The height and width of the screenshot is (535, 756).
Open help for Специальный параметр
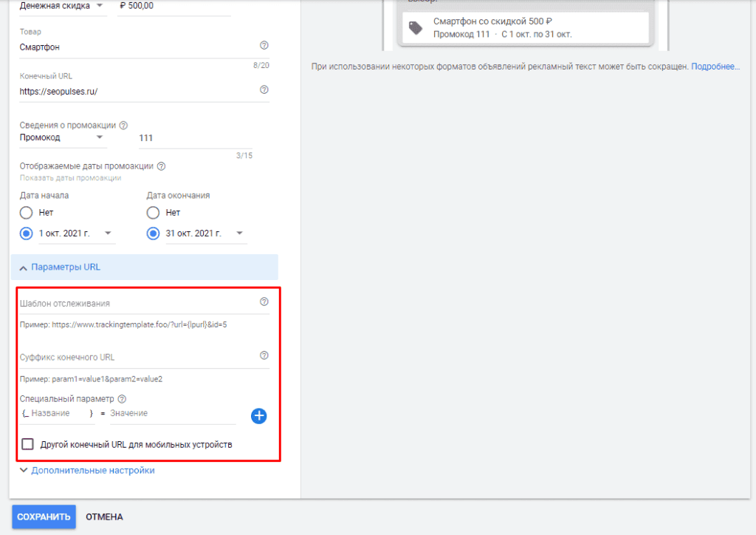122,399
